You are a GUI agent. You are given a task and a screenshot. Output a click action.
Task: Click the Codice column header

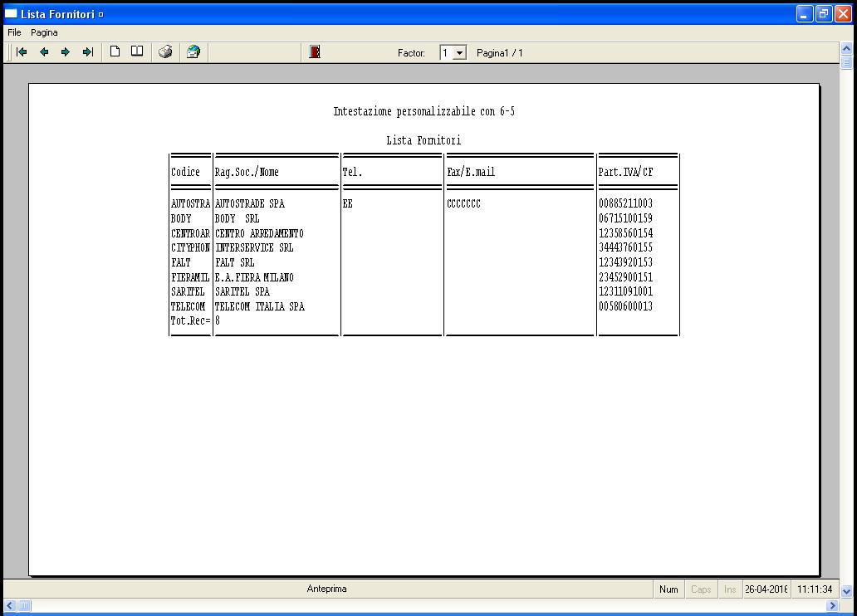pos(185,172)
